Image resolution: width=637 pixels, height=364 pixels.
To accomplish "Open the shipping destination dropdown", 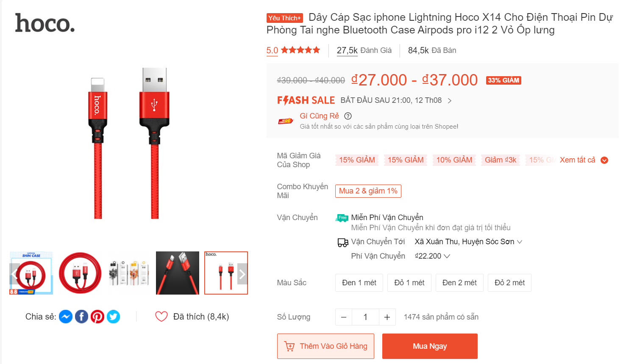I will pos(468,242).
